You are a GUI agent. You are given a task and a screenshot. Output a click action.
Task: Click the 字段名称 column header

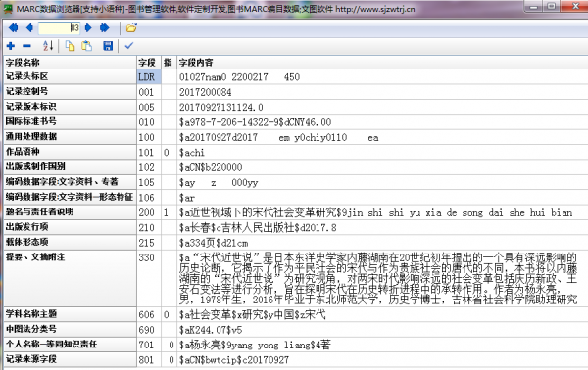71,63
